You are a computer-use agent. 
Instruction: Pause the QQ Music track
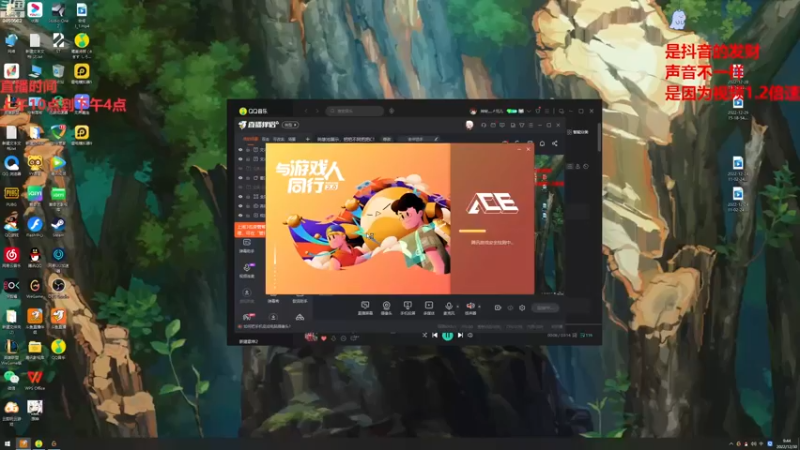447,335
